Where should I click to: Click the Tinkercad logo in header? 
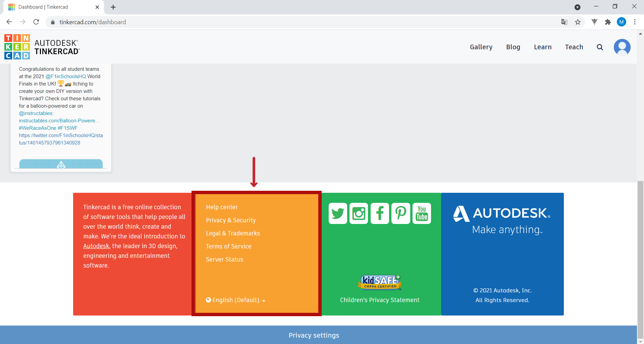42,47
